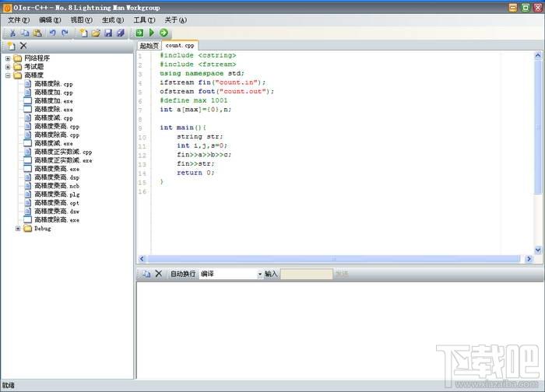Click the Cut scissors toolbar icon
This screenshot has height=392, width=545.
12,33
